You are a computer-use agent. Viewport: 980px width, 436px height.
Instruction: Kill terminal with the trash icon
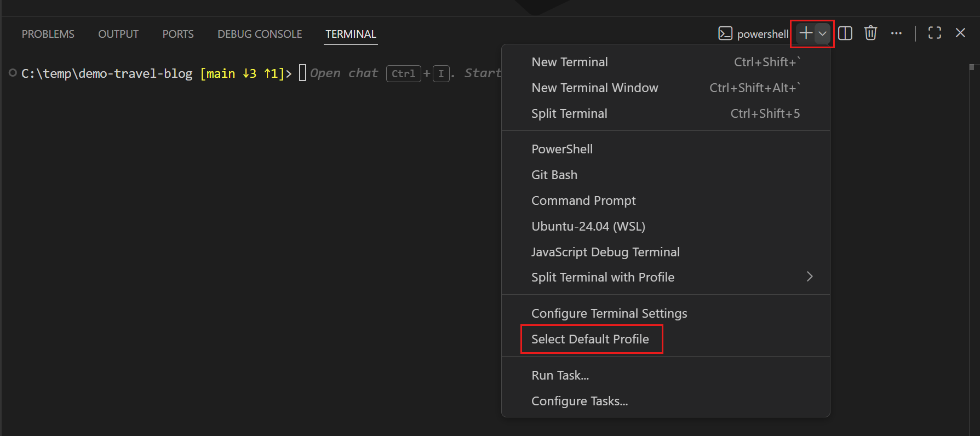[870, 33]
